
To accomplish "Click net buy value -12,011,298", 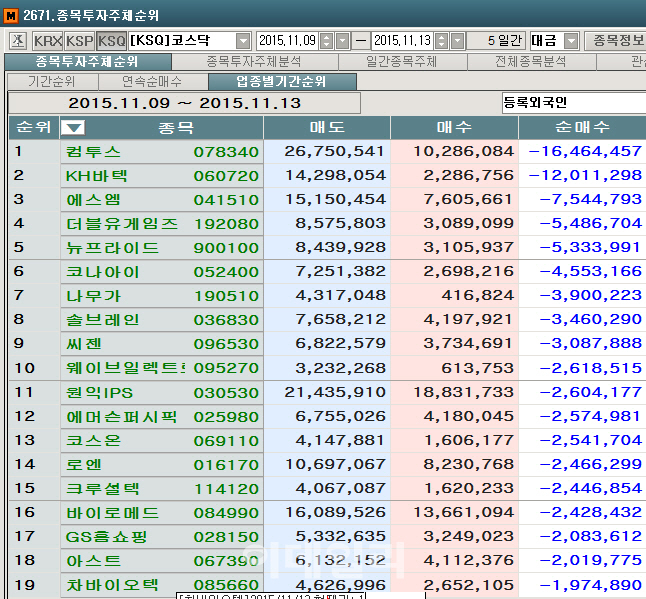I will click(582, 175).
